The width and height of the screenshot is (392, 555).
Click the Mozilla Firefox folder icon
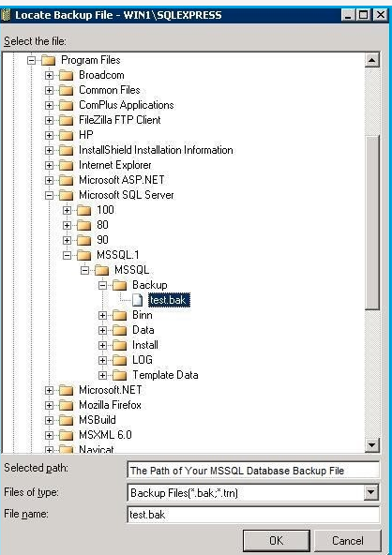(67, 405)
